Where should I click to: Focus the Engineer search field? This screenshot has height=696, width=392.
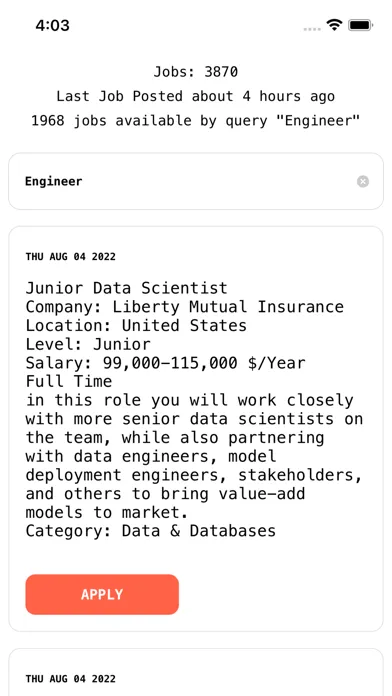tap(196, 181)
